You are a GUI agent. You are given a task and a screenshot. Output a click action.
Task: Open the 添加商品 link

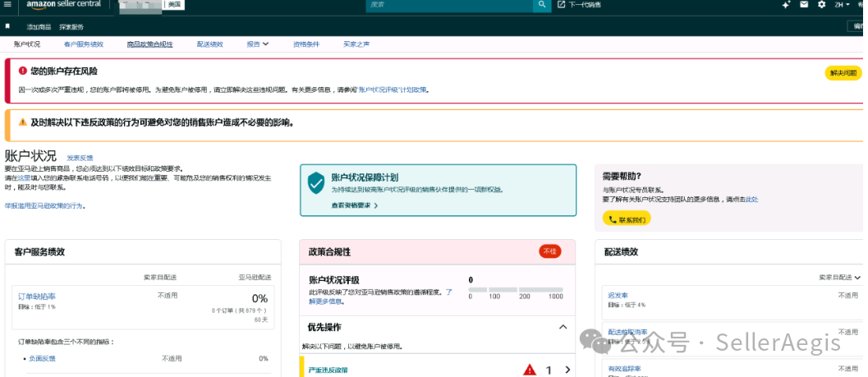click(x=39, y=26)
